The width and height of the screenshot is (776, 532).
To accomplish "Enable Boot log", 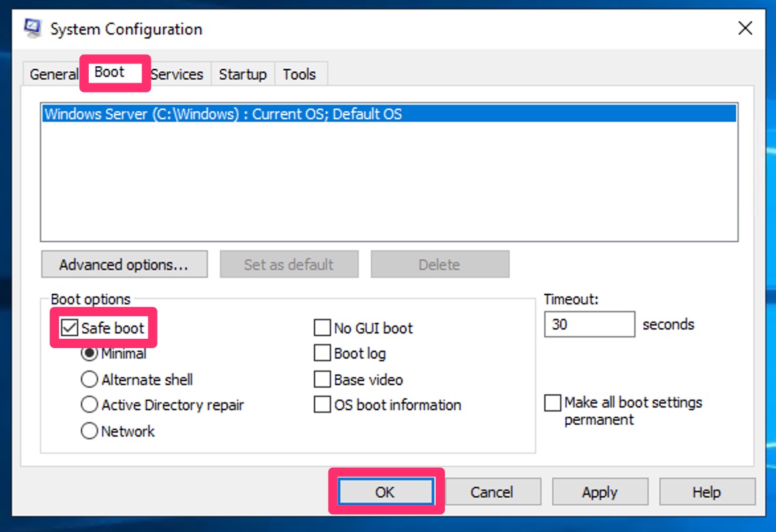I will tap(322, 353).
